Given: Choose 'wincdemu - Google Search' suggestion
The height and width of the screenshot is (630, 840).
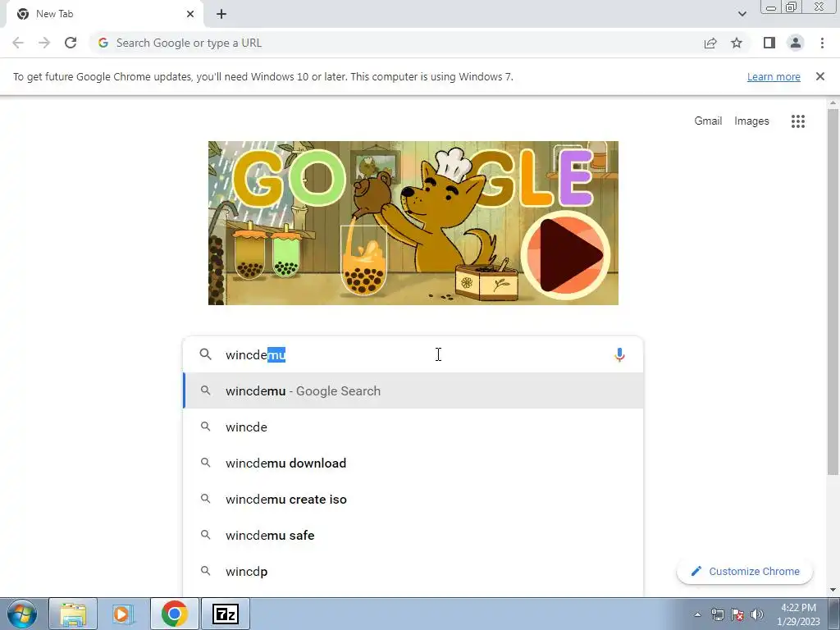Looking at the screenshot, I should coord(413,391).
